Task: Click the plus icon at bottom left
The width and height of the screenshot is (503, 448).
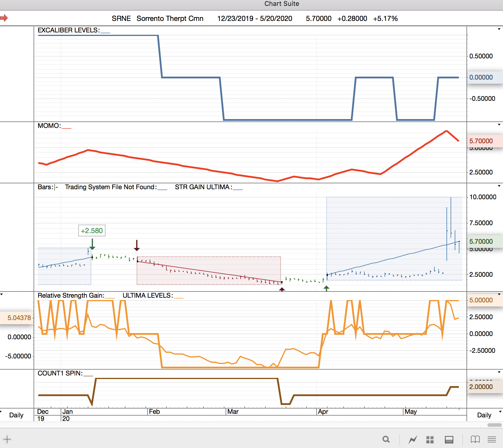Action: [7, 439]
